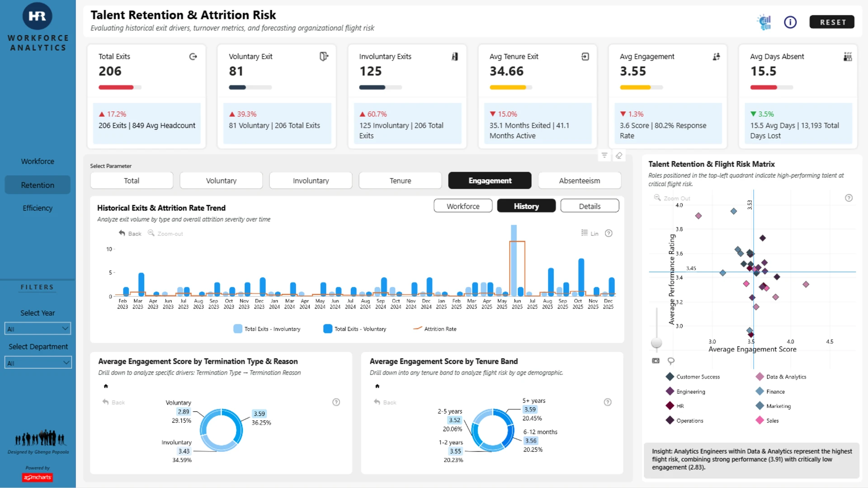The width and height of the screenshot is (868, 488).
Task: Switch to the Workforce chart tab
Action: coord(463,206)
